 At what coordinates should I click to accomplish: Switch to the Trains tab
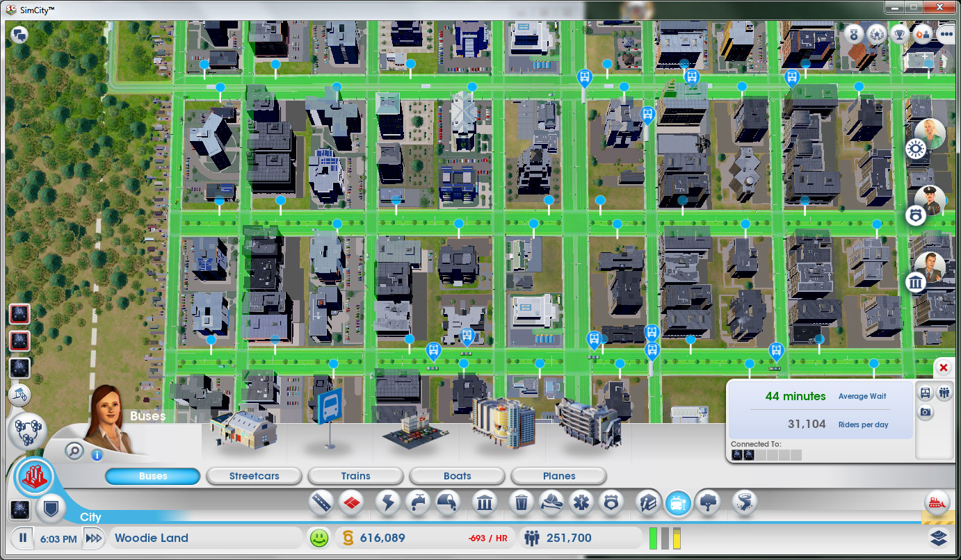coord(355,476)
